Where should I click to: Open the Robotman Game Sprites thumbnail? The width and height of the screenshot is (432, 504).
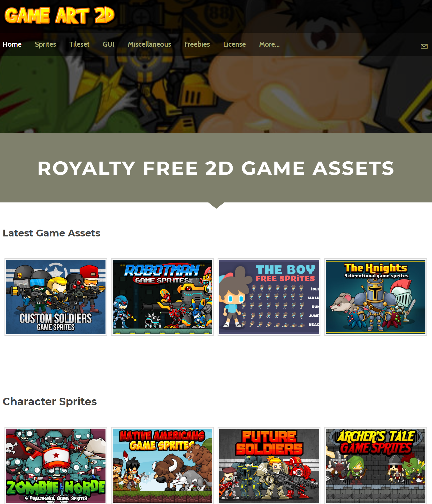162,297
